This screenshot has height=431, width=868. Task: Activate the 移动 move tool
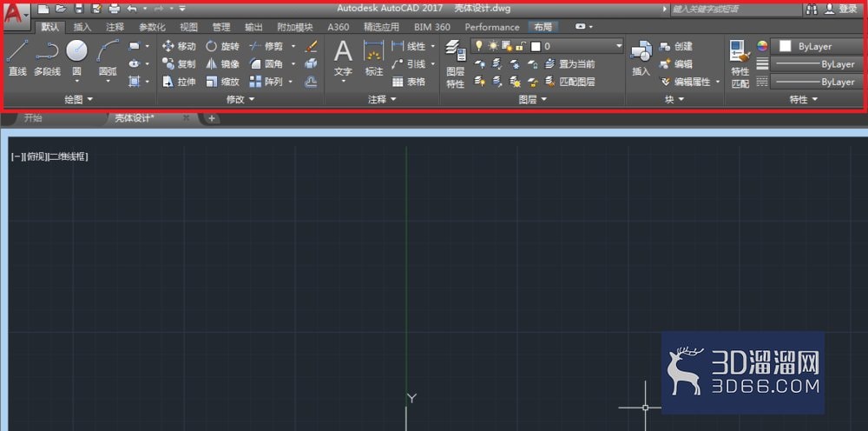[179, 47]
